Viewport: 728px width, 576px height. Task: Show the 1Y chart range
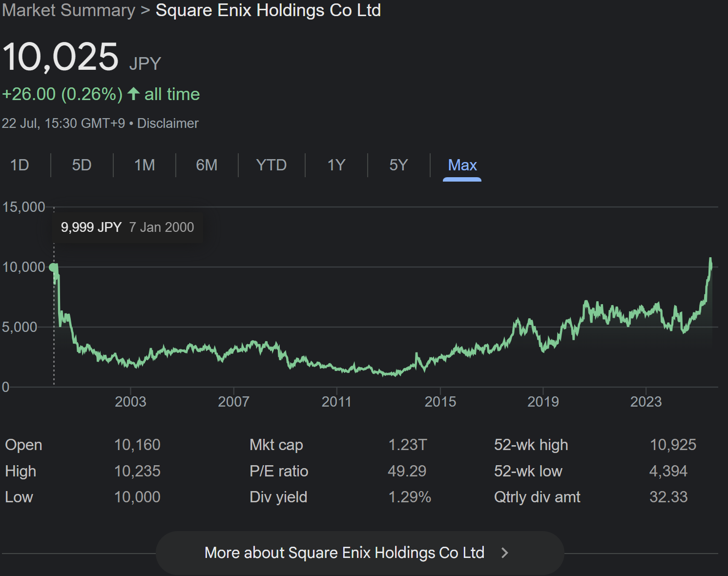point(336,165)
